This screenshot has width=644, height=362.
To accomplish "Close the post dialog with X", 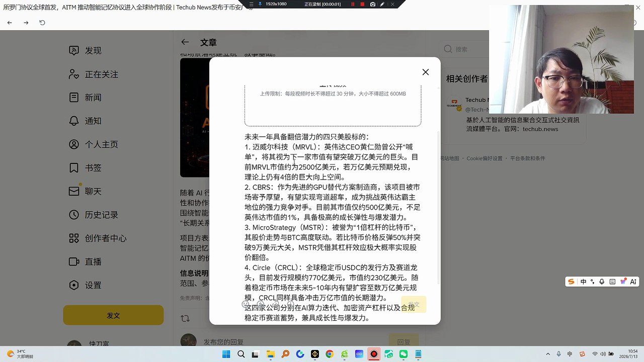I will pos(426,72).
